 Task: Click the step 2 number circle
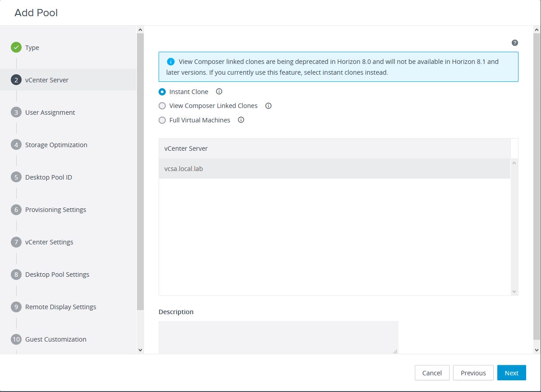16,80
